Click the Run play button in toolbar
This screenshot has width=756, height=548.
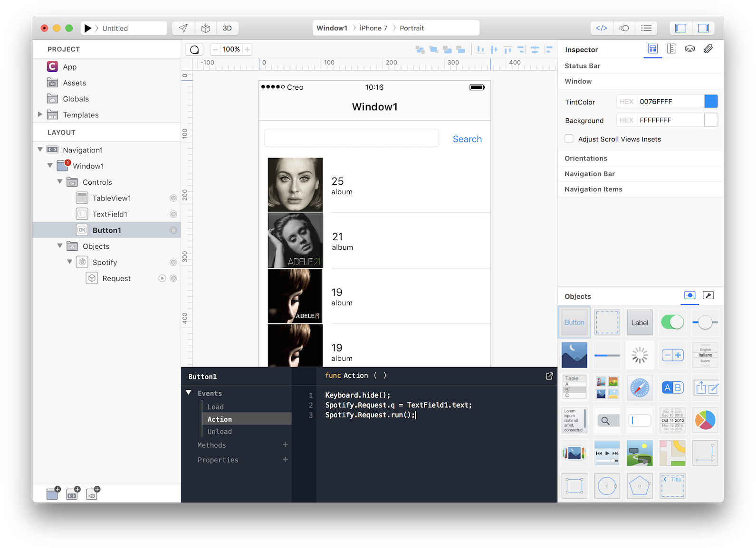[88, 28]
